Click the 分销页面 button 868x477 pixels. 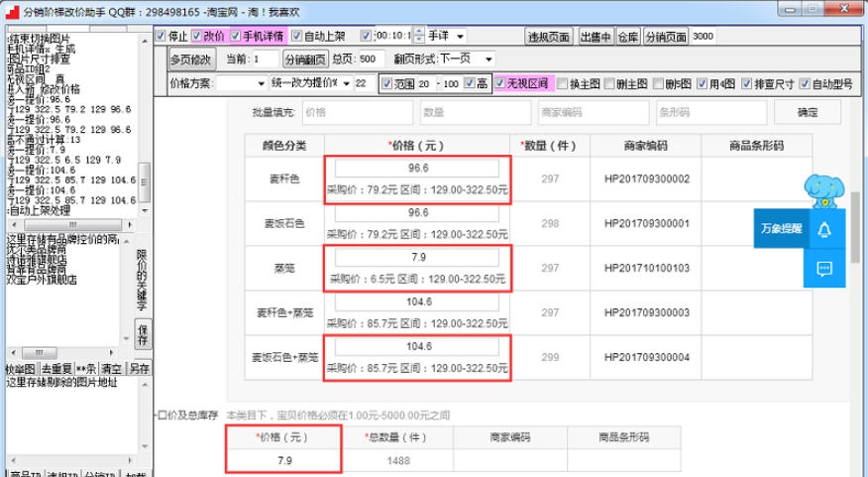[x=666, y=37]
